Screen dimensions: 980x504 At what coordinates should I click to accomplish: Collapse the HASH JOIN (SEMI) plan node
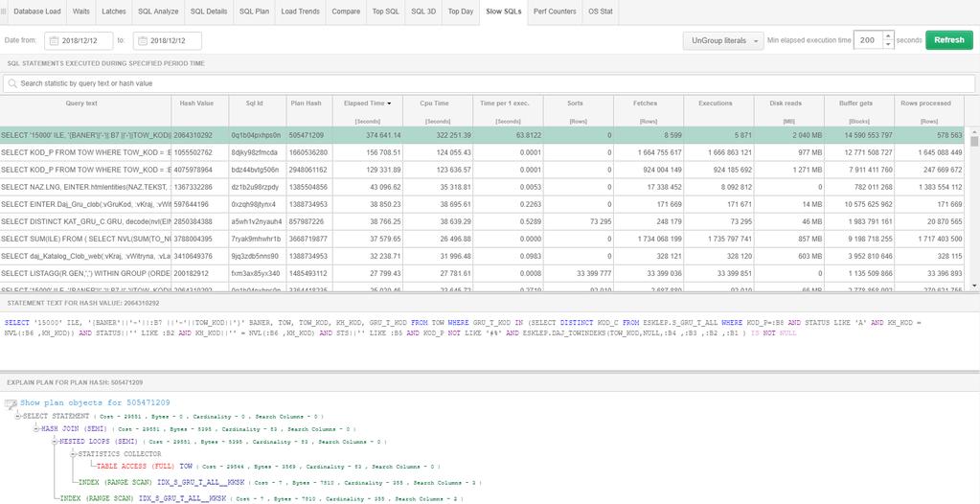[36, 429]
